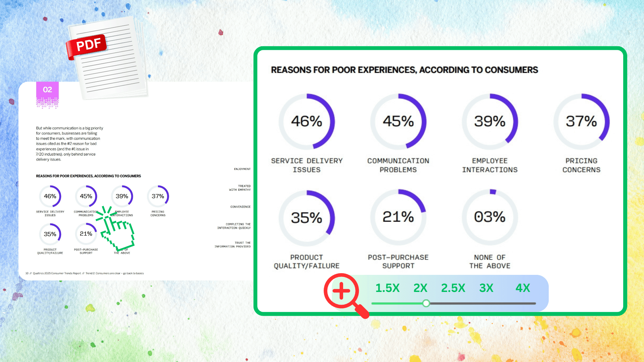Pick the 3X zoom option

pyautogui.click(x=486, y=288)
